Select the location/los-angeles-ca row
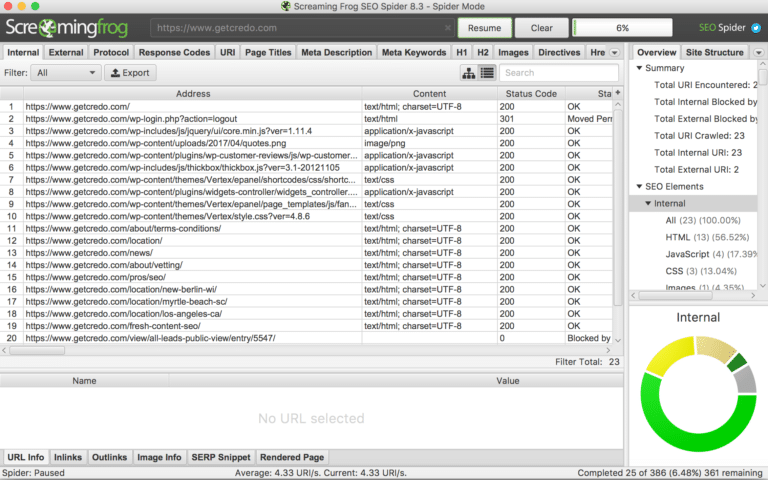 click(x=306, y=314)
